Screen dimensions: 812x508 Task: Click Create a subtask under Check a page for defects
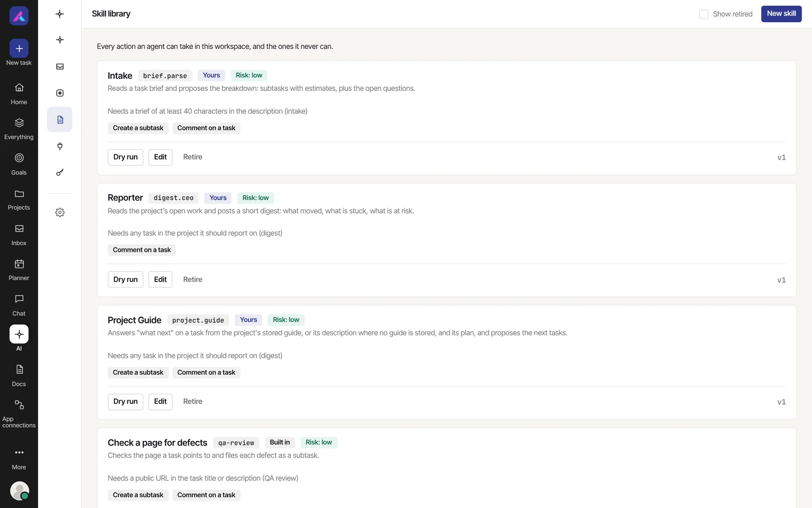pyautogui.click(x=138, y=495)
